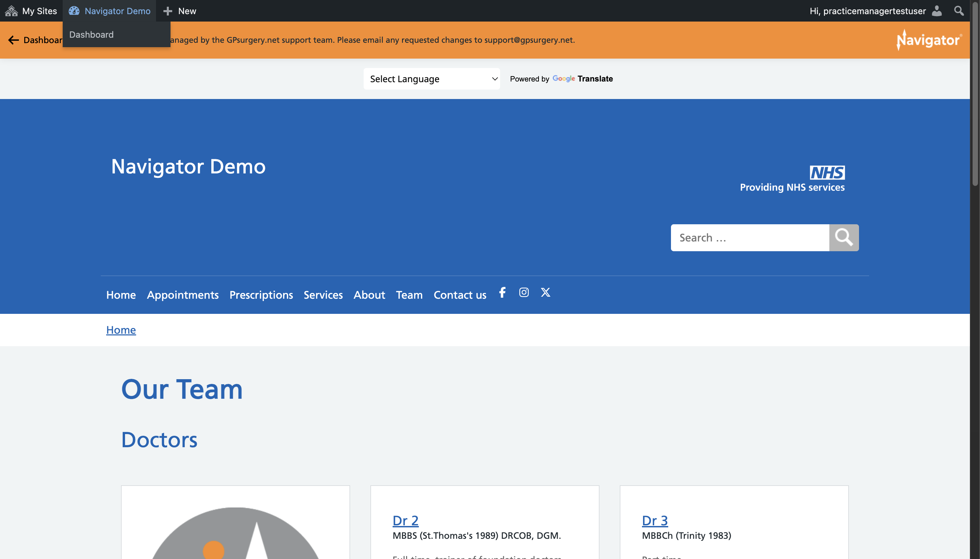Screen dimensions: 980x559
Task: Click the Navigator logo in orange banner
Action: (929, 40)
